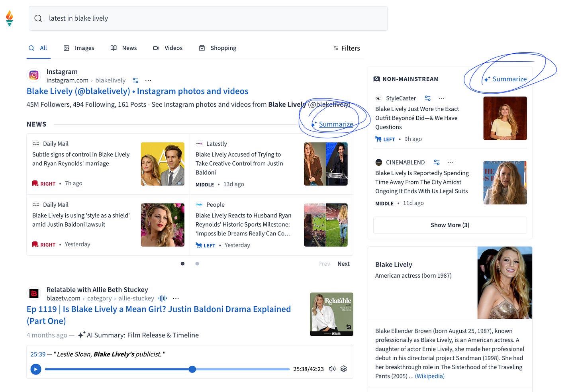Select the first news carousel dot
This screenshot has height=392, width=580.
tap(182, 264)
